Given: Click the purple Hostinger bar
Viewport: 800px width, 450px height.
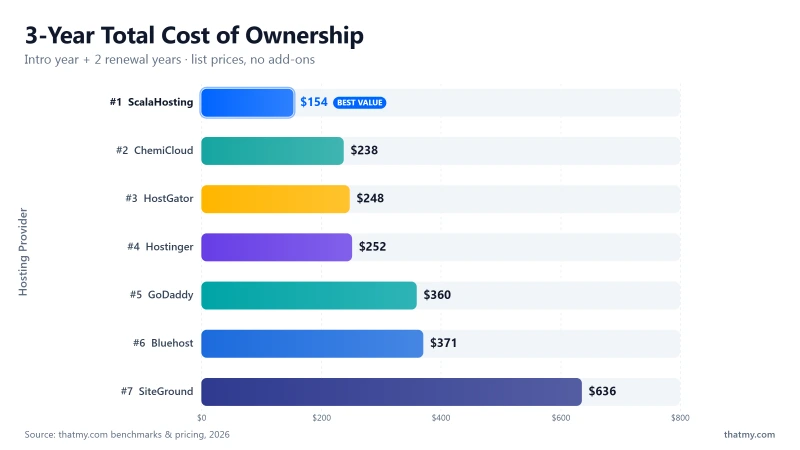Looking at the screenshot, I should 277,247.
